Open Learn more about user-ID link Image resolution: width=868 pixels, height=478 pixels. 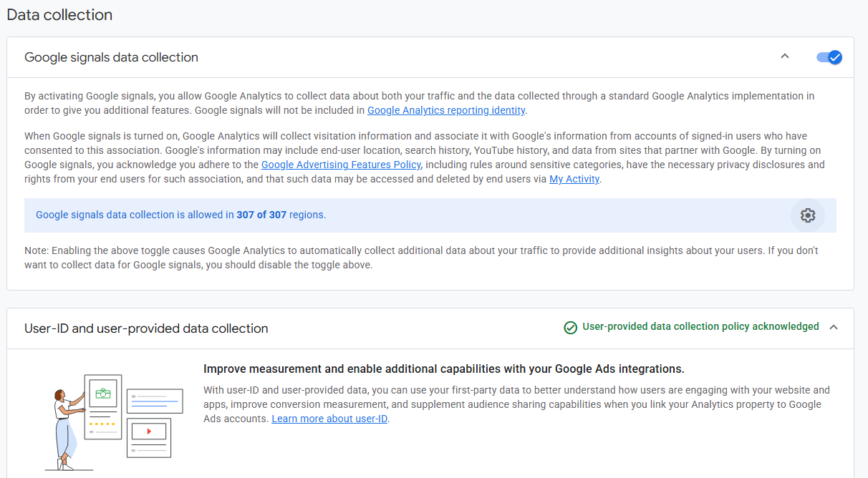[x=329, y=419]
